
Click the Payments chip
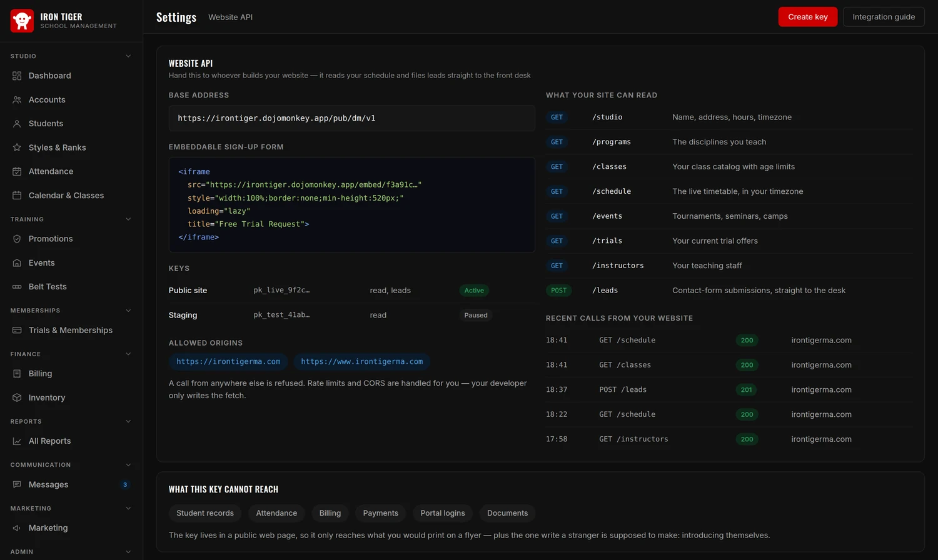381,513
